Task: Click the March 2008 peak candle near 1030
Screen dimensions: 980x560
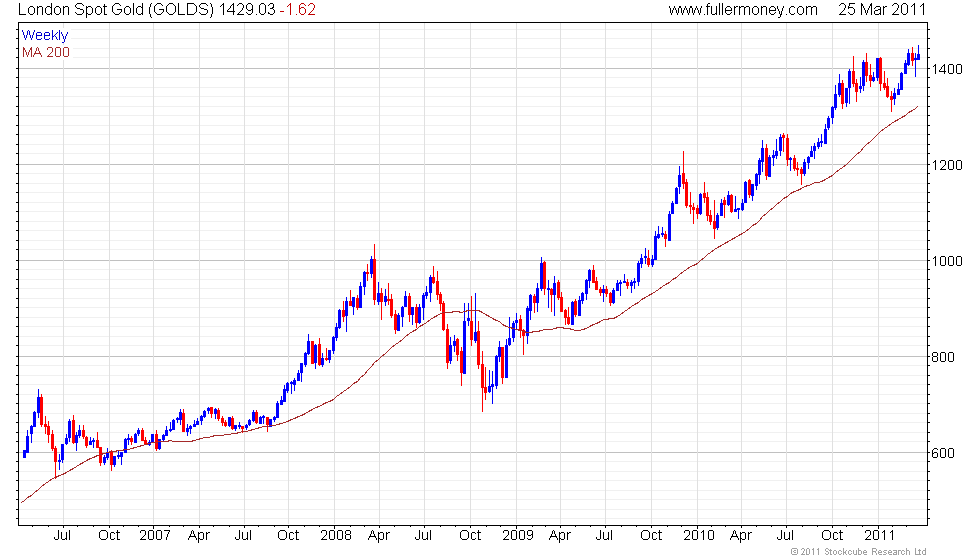Action: [x=374, y=272]
